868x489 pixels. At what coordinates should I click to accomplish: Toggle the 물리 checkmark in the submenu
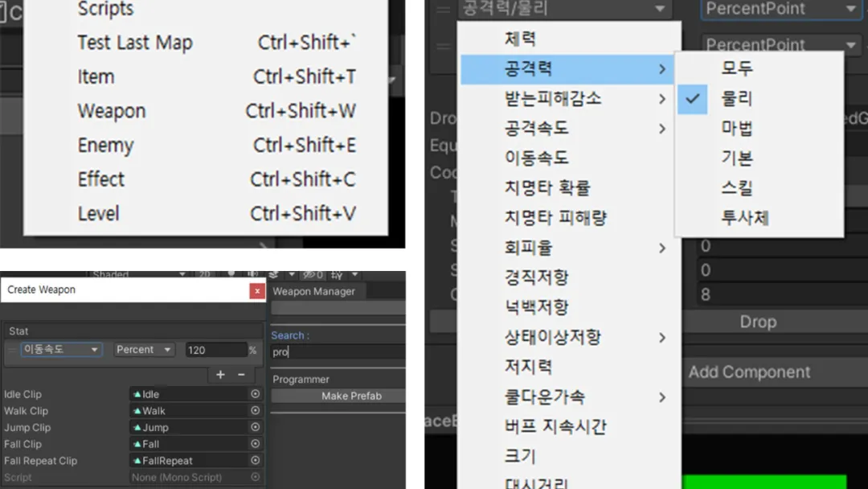point(691,100)
